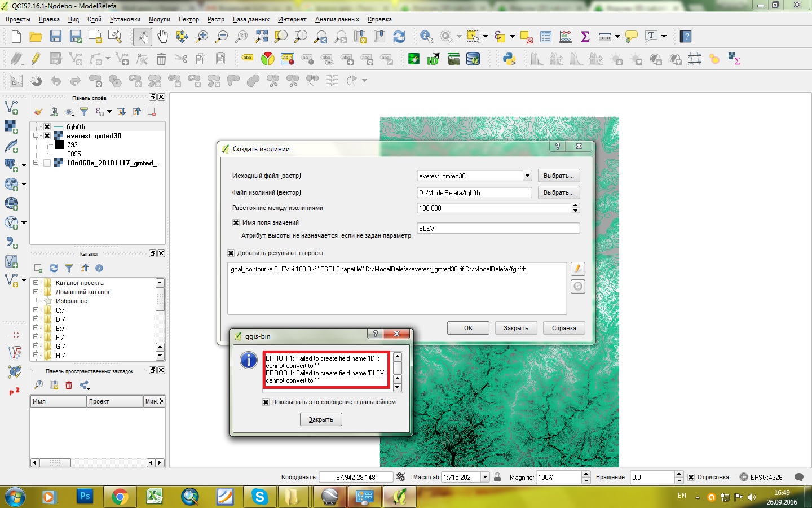This screenshot has width=812, height=508.
Task: Open statistical summary sigma icon
Action: tap(585, 37)
